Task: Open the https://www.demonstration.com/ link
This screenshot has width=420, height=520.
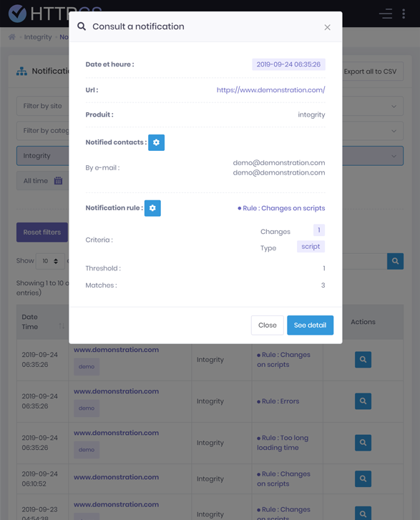Action: pos(270,90)
